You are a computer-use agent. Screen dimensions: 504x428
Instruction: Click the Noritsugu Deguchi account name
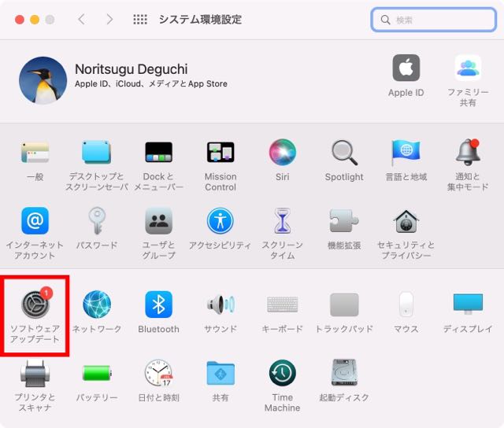[x=132, y=69]
